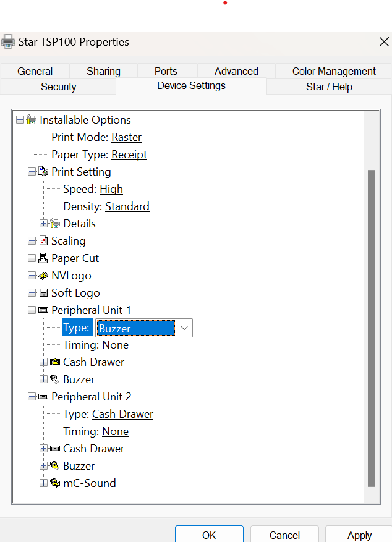
Task: Click Cash Drawer icon under Peripheral Unit 2
Action: click(x=55, y=448)
